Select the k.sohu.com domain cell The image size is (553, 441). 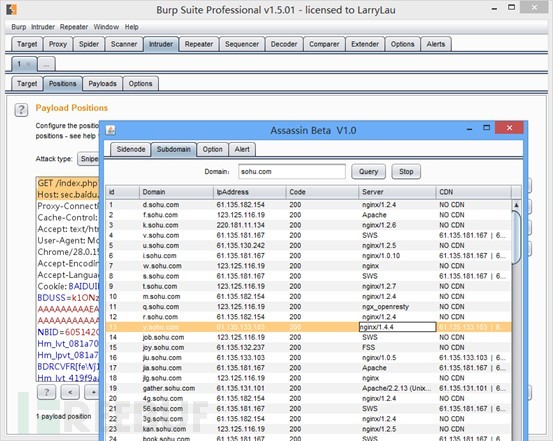(176, 225)
